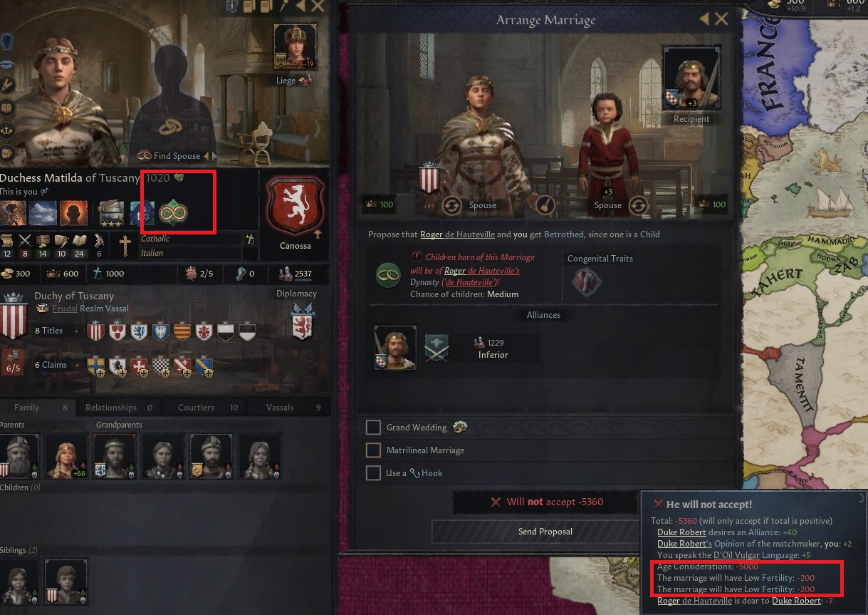Check the Use a Hook option
This screenshot has height=615, width=868.
pyautogui.click(x=373, y=473)
